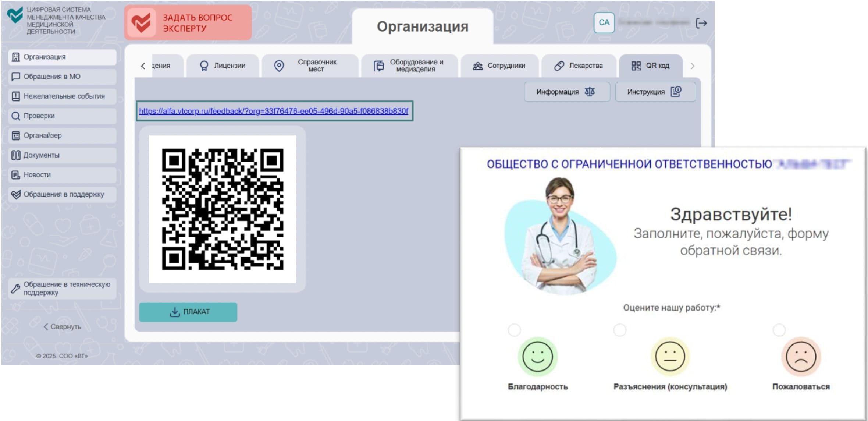Click the newspaper icon beside Новости

[16, 175]
